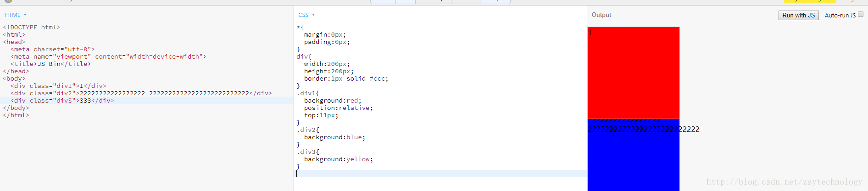Click the title JS Bin line
868x191 pixels.
51,64
